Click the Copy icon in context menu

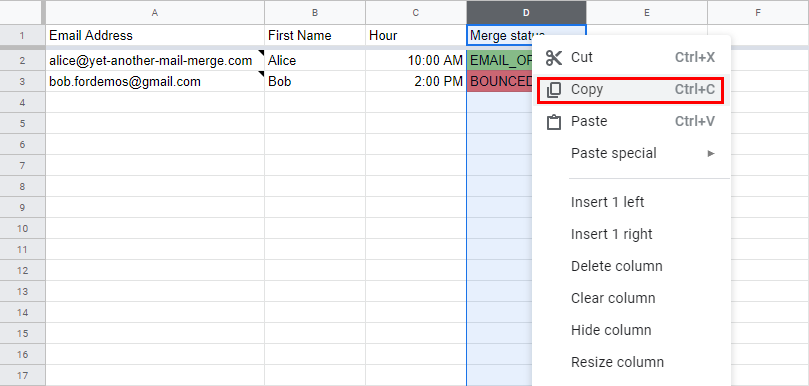click(x=554, y=90)
